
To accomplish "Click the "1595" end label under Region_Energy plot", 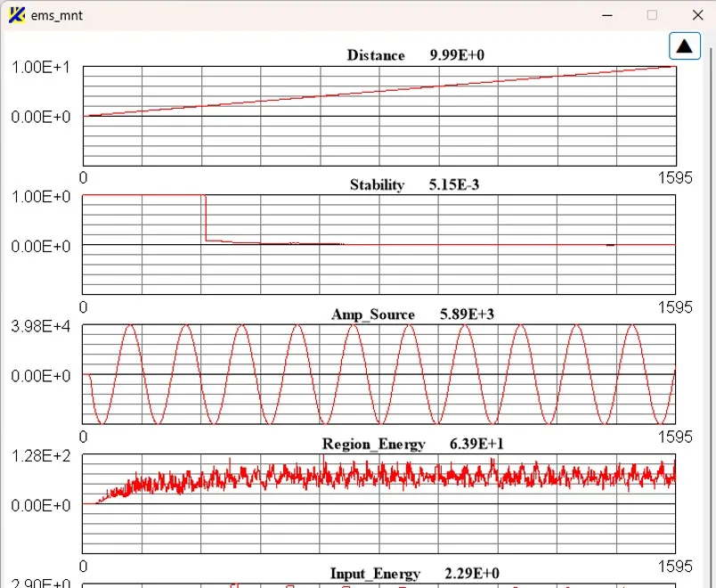I will (675, 567).
